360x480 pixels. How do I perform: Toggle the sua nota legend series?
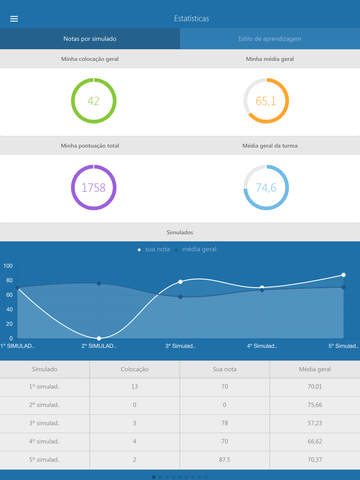click(x=154, y=249)
